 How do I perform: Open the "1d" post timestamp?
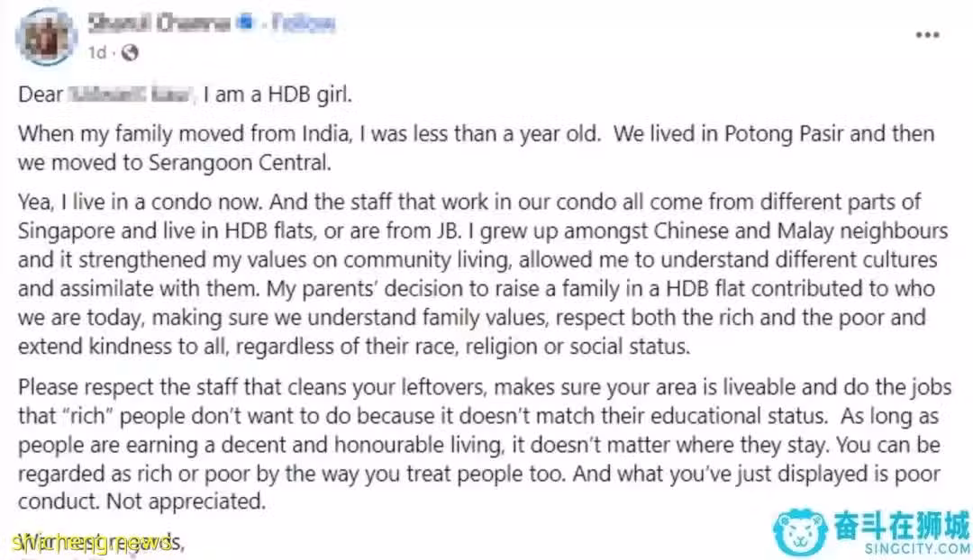(96, 53)
